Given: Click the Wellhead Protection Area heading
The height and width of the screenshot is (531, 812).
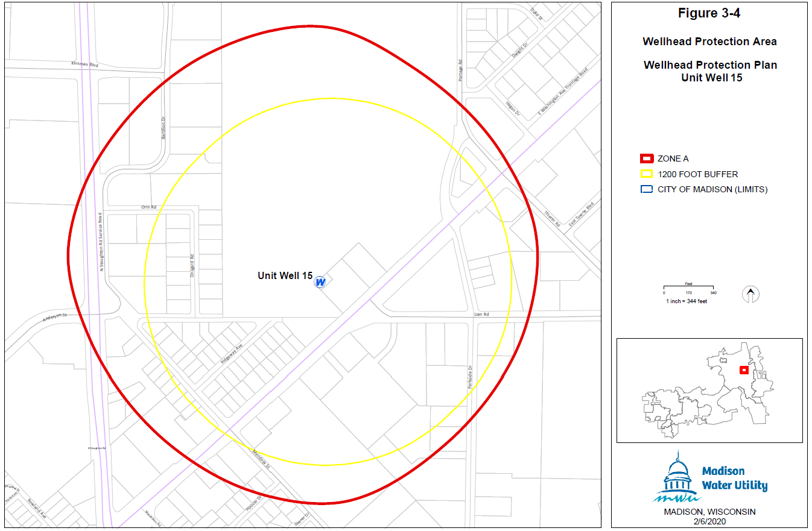Looking at the screenshot, I should (x=709, y=42).
